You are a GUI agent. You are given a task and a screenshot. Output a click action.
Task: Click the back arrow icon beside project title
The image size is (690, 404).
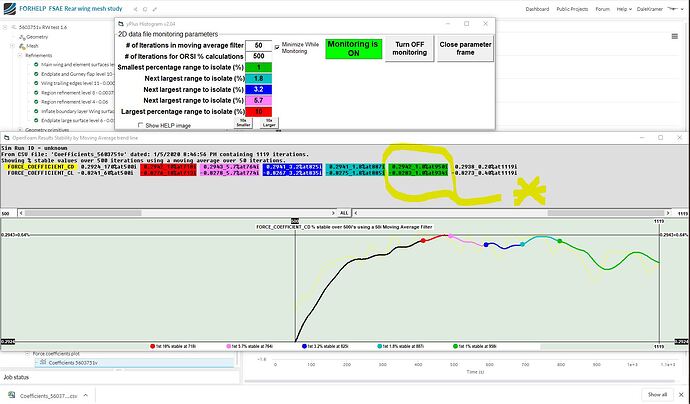click(x=136, y=9)
